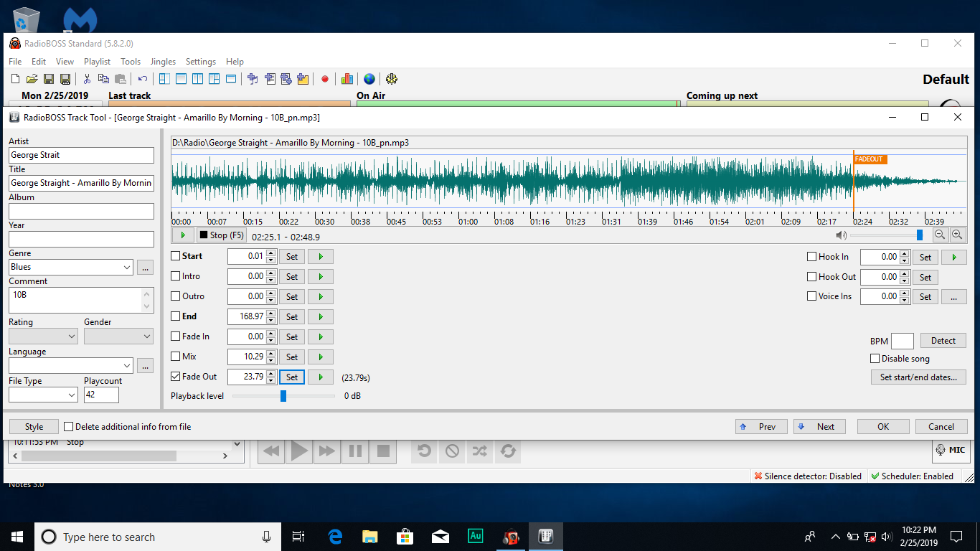The width and height of the screenshot is (980, 551).
Task: Open the Playlist menu
Action: click(x=97, y=62)
